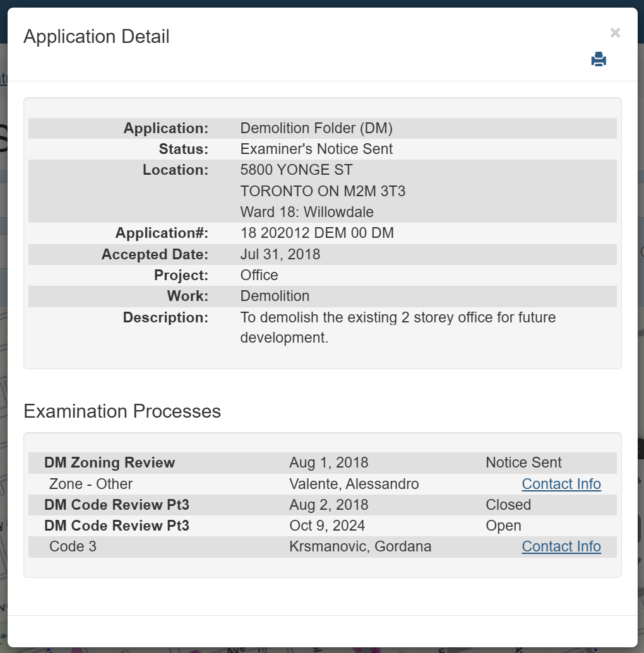
Task: Click DM Code Review Pt3 dated Oct 9, 2024
Action: pyautogui.click(x=117, y=526)
